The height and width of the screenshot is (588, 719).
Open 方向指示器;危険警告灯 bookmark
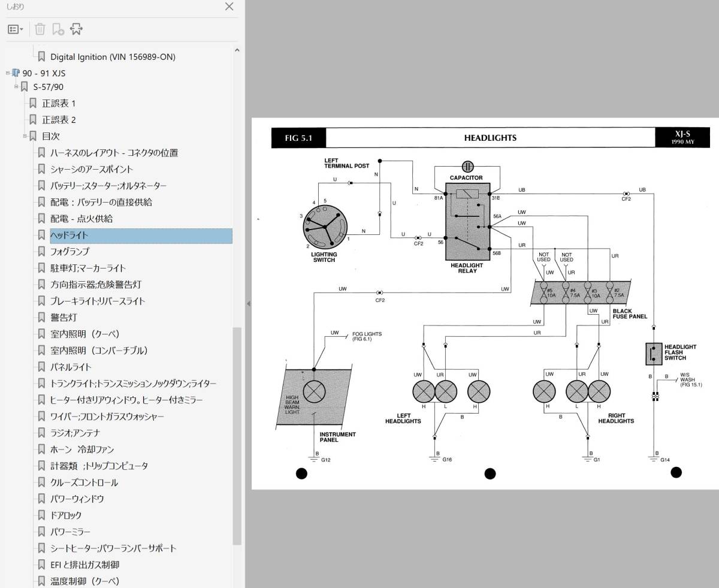point(96,285)
